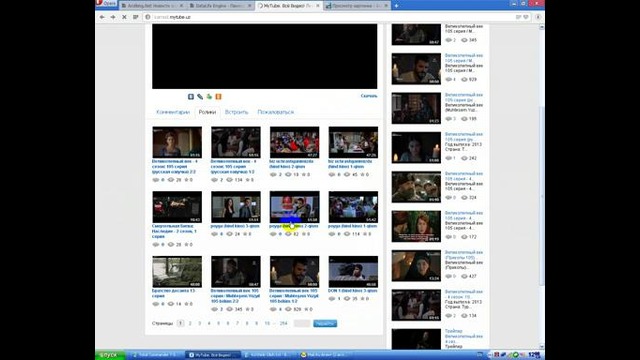Open third-row Великолепный век 105 1/2 thumbnail
640x360 pixels.
click(294, 272)
